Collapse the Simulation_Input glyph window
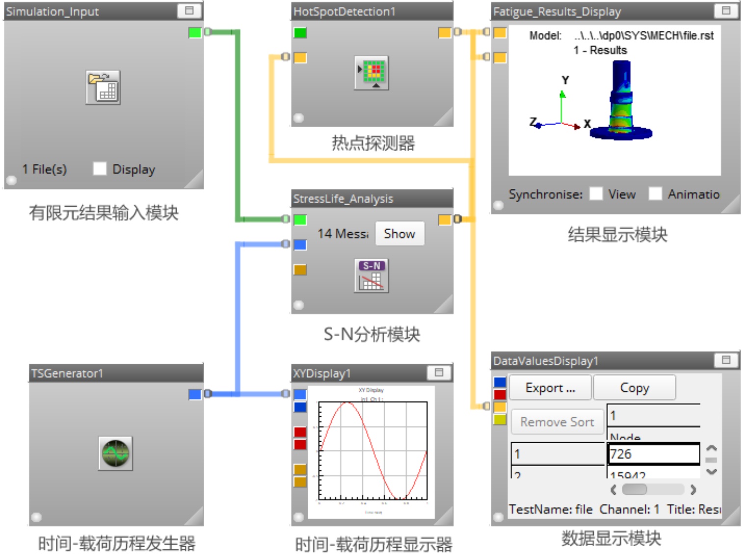This screenshot has width=746, height=560. pyautogui.click(x=189, y=11)
